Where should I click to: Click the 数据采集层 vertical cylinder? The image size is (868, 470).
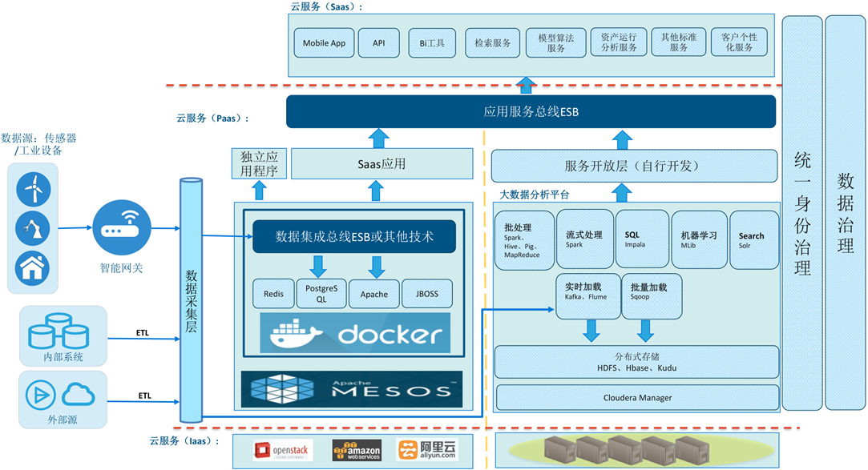tap(191, 300)
